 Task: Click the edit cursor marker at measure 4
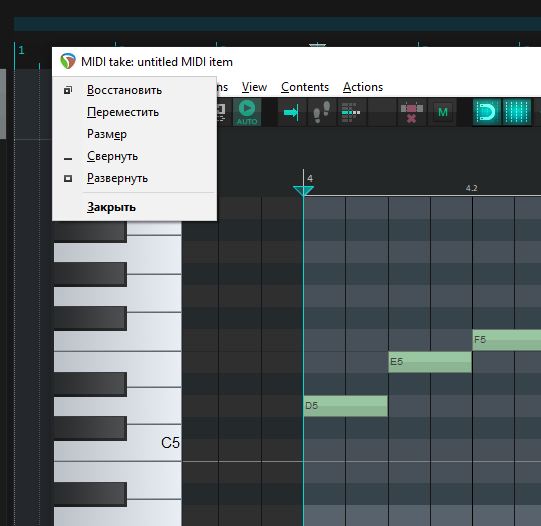(x=303, y=190)
